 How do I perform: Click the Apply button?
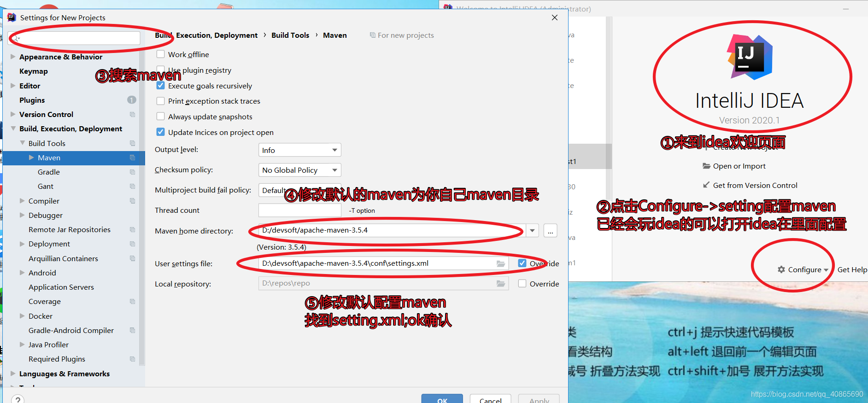coord(539,400)
